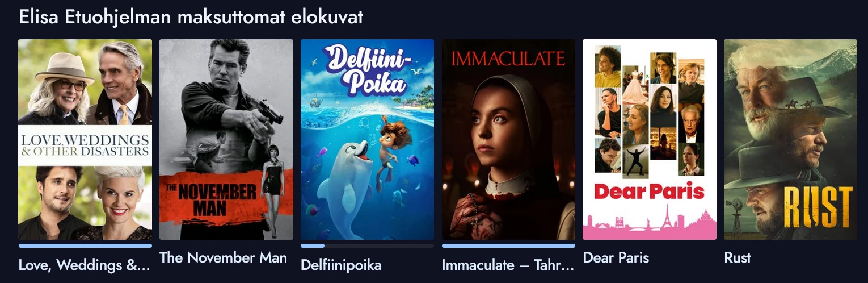Click the red IMMACULATE title on poster
The image size is (868, 283).
coord(508,58)
